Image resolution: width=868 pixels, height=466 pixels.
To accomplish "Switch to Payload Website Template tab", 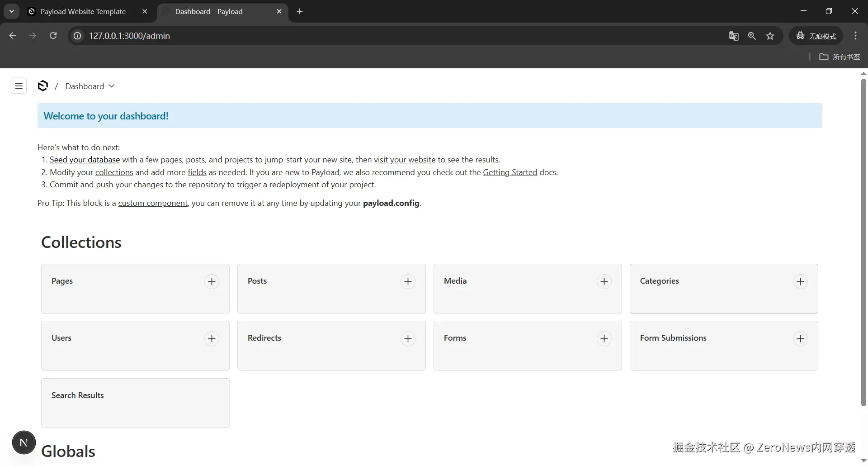I will 83,11.
